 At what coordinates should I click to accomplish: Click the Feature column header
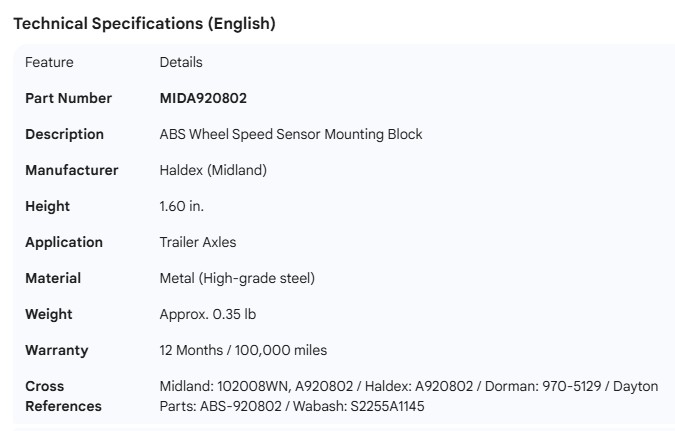[49, 62]
